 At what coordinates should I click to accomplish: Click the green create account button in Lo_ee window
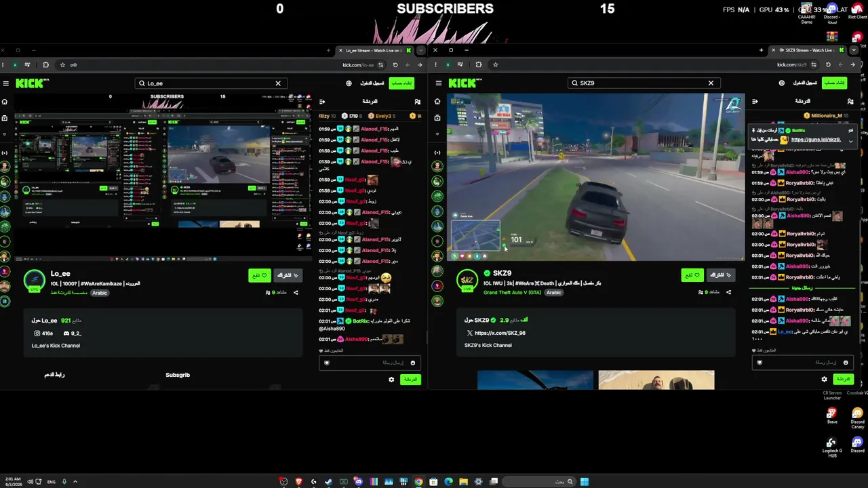pos(401,83)
